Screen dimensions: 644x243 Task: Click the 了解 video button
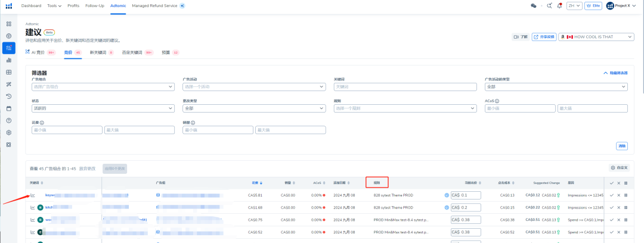pyautogui.click(x=521, y=37)
